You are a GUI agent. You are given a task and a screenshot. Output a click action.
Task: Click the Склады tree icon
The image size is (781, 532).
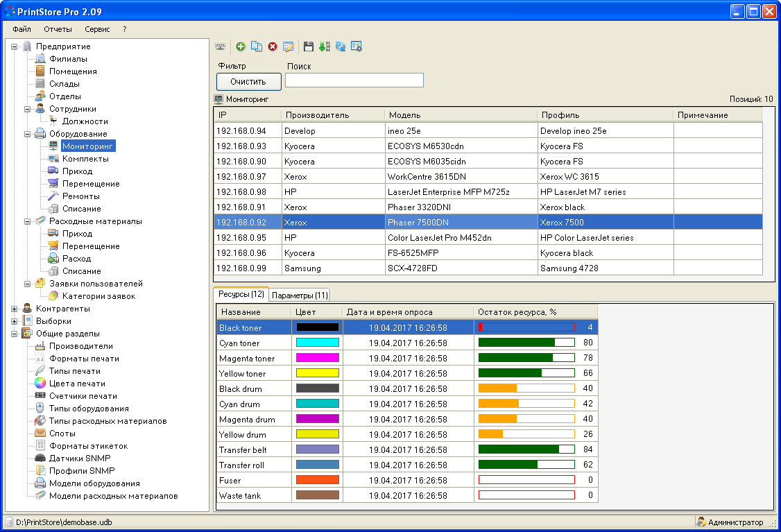click(40, 84)
